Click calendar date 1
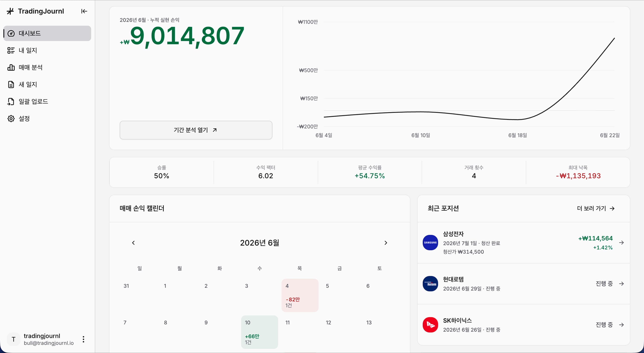The image size is (644, 353). (x=165, y=286)
